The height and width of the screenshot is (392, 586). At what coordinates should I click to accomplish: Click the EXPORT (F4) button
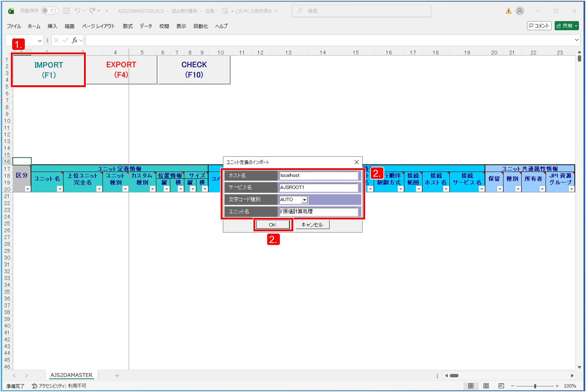(121, 70)
